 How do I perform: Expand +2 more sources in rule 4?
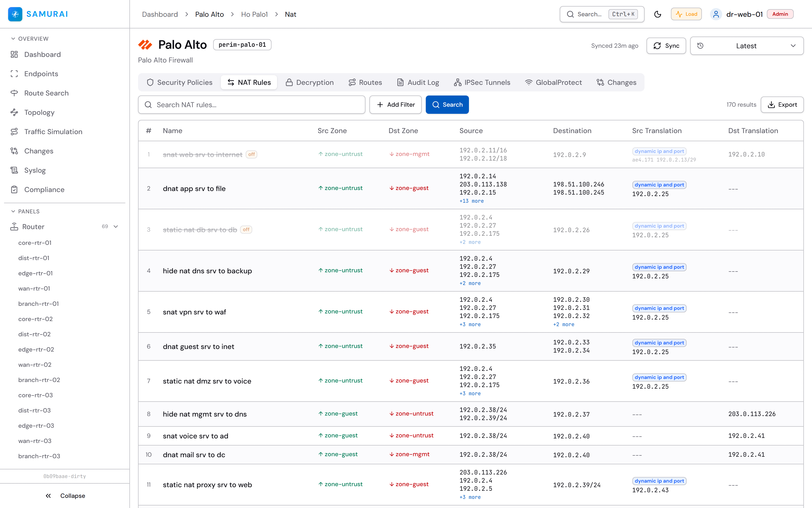click(x=470, y=283)
